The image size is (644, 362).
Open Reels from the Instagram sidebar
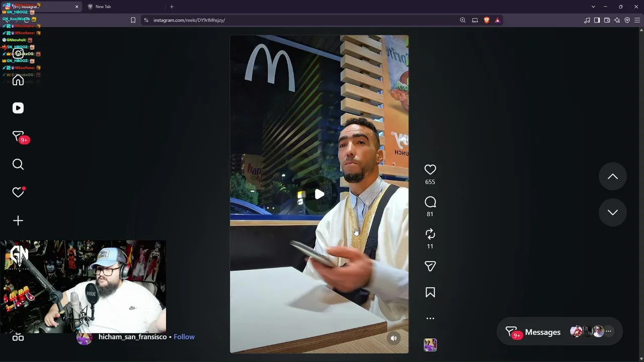click(18, 108)
